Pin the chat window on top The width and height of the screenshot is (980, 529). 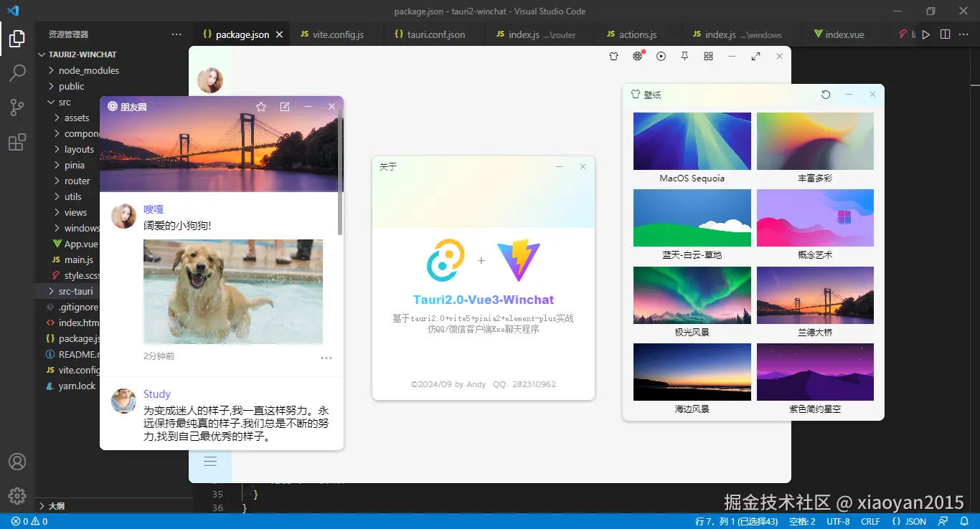click(x=684, y=56)
